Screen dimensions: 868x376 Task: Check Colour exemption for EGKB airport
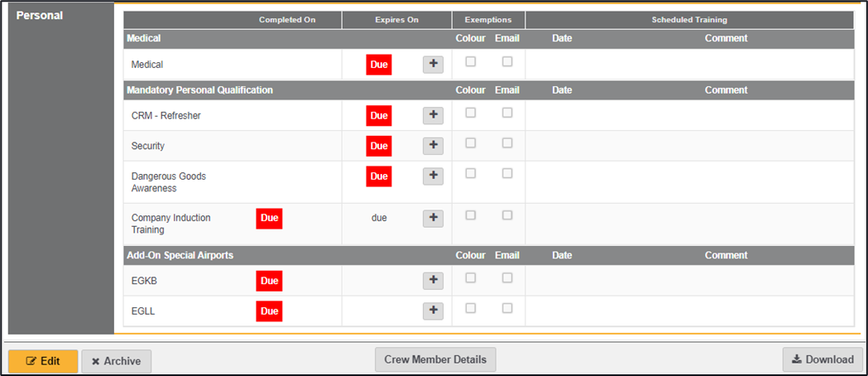[471, 278]
